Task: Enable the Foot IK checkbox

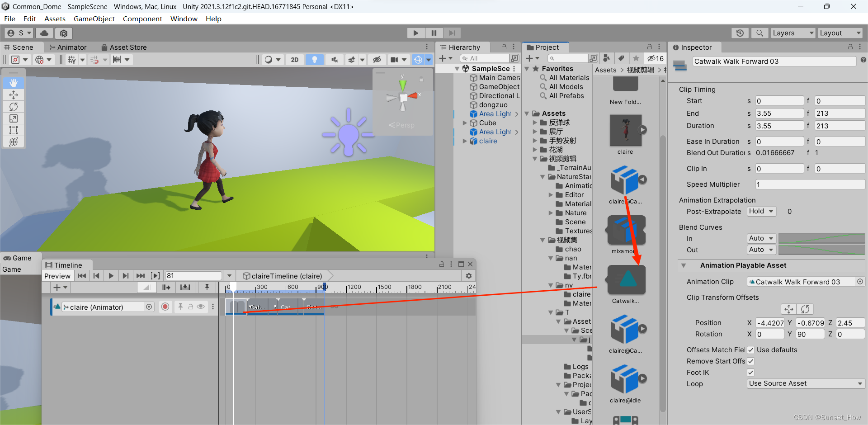Action: click(750, 372)
